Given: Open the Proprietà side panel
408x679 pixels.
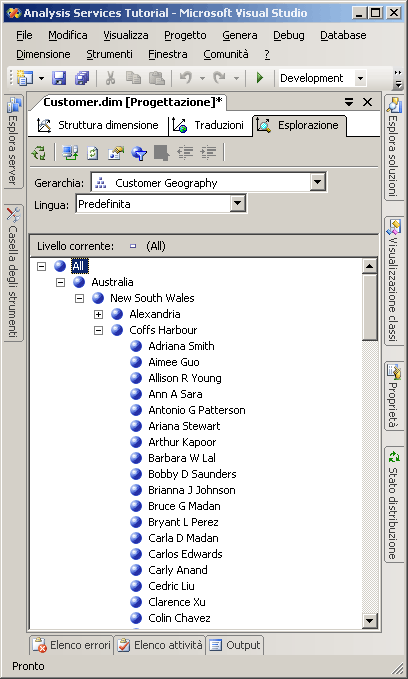Looking at the screenshot, I should tap(394, 396).
